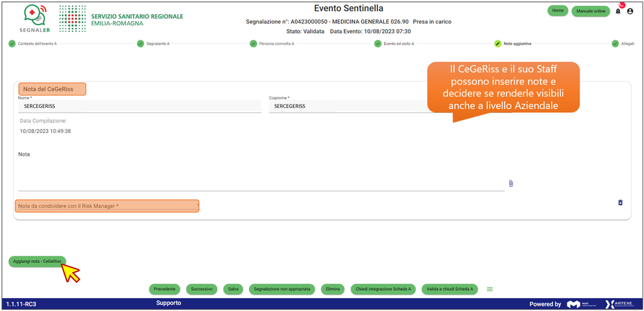Viewport: 644px width, 311px height.
Task: Click the trash icon to delete note
Action: 620,203
